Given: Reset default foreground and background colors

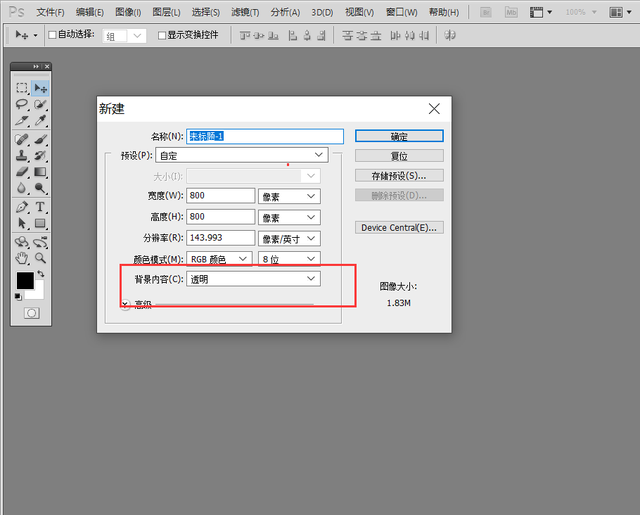Looking at the screenshot, I should 18,297.
